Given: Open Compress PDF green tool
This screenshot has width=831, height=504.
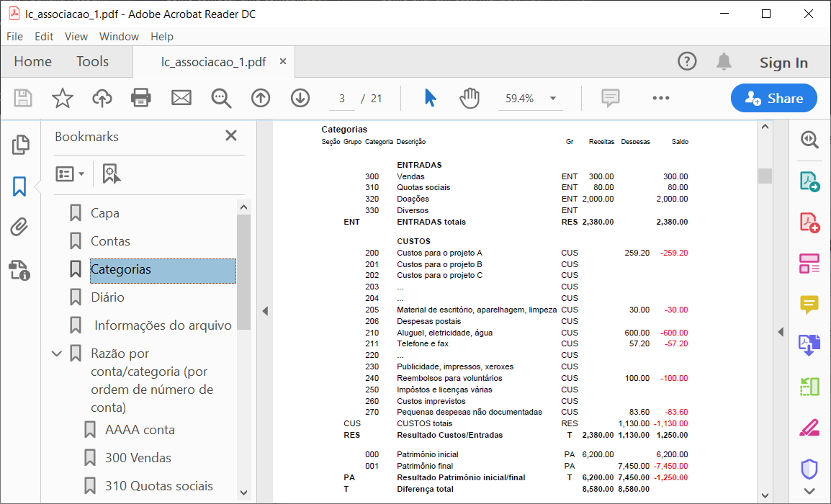Looking at the screenshot, I should (x=810, y=387).
